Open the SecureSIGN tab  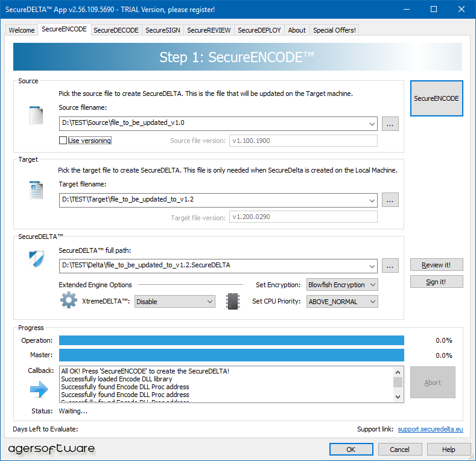pyautogui.click(x=163, y=30)
